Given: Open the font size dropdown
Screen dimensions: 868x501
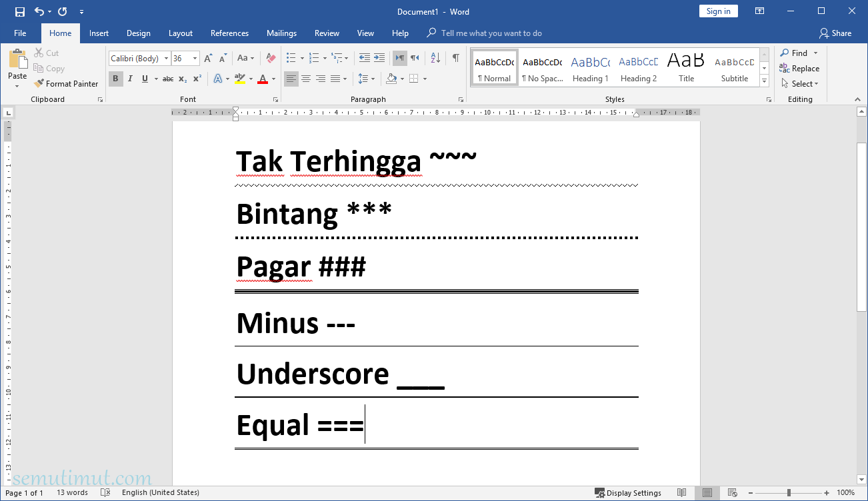Looking at the screenshot, I should coord(195,59).
